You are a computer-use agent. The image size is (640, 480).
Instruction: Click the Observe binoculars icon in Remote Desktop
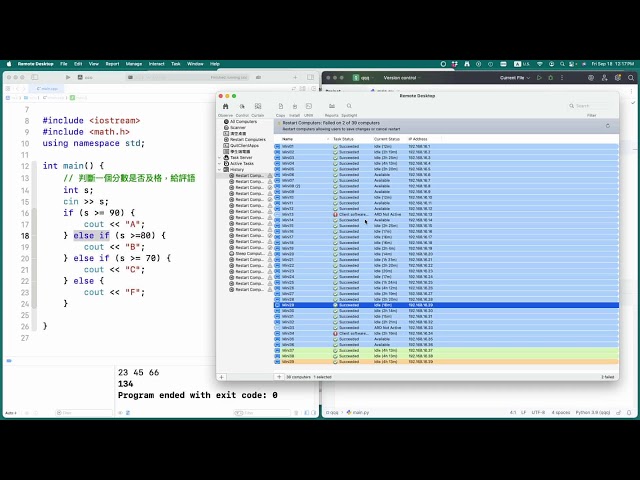coord(225,107)
